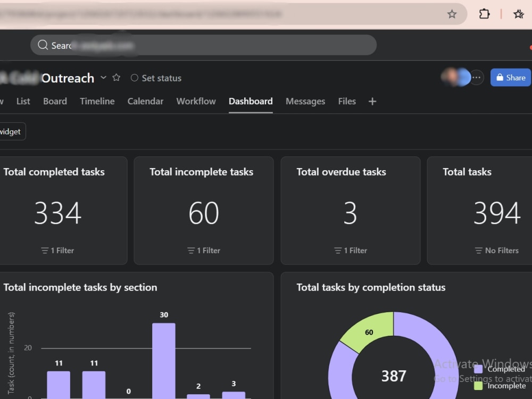532x399 pixels.
Task: Click the filter icon under Total incomplete tasks
Action: [191, 251]
